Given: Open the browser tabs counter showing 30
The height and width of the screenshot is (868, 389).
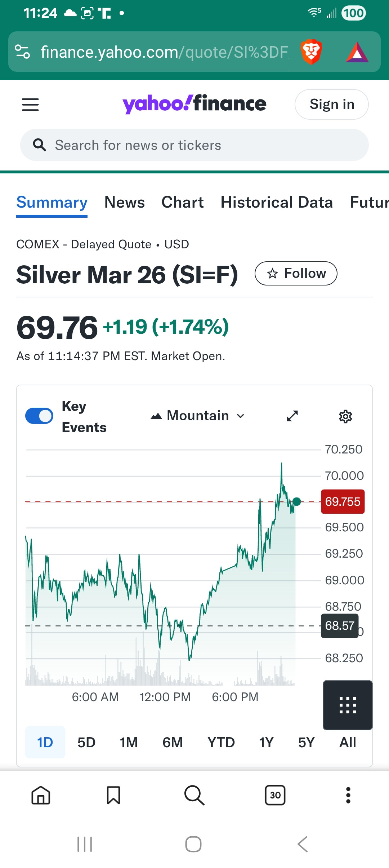Looking at the screenshot, I should pyautogui.click(x=275, y=795).
